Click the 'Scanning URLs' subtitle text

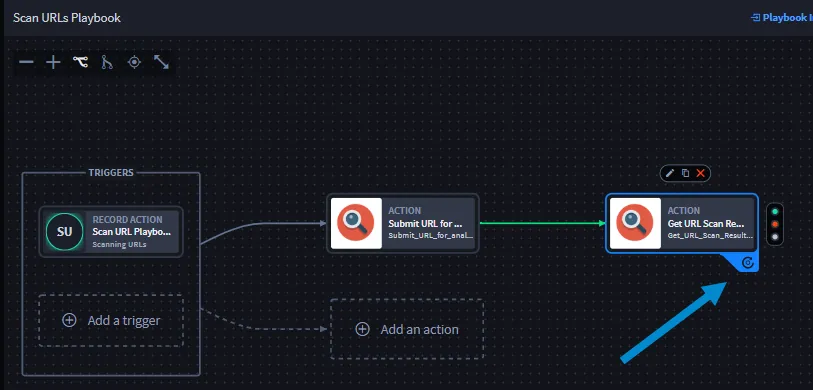tap(119, 244)
